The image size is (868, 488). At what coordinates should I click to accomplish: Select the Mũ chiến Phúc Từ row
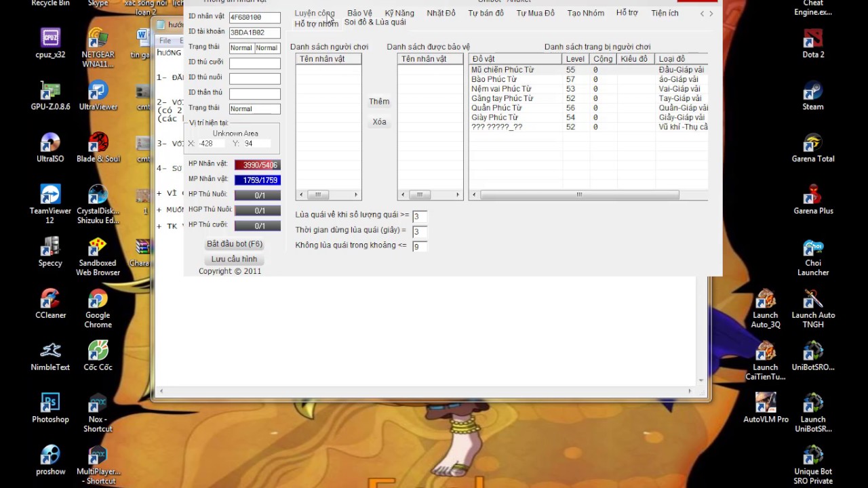point(589,70)
